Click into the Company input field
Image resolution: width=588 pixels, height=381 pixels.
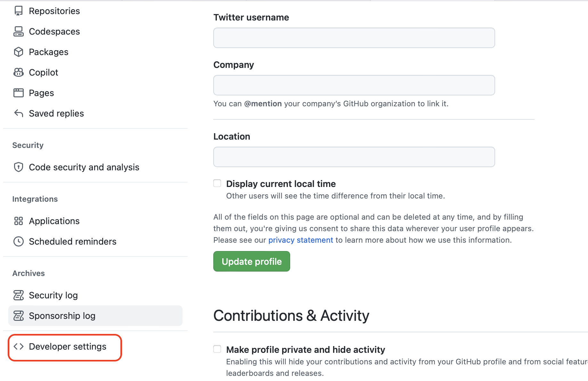coord(354,85)
